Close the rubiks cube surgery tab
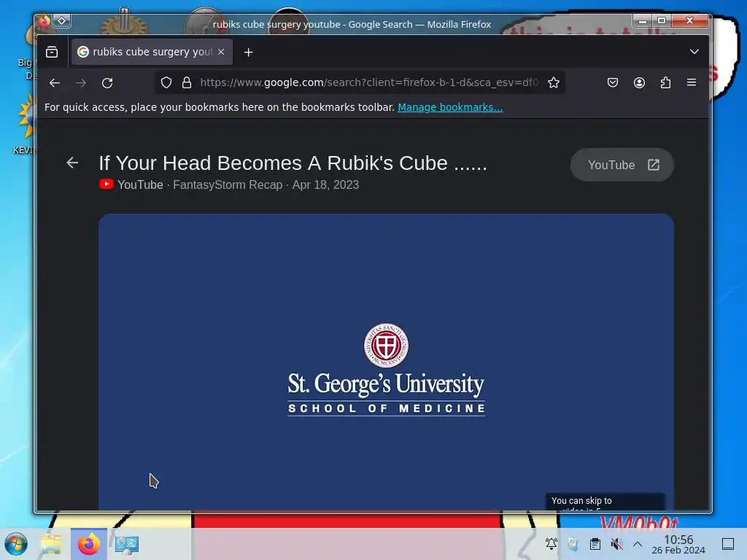Viewport: 747px width, 560px height. [x=221, y=52]
